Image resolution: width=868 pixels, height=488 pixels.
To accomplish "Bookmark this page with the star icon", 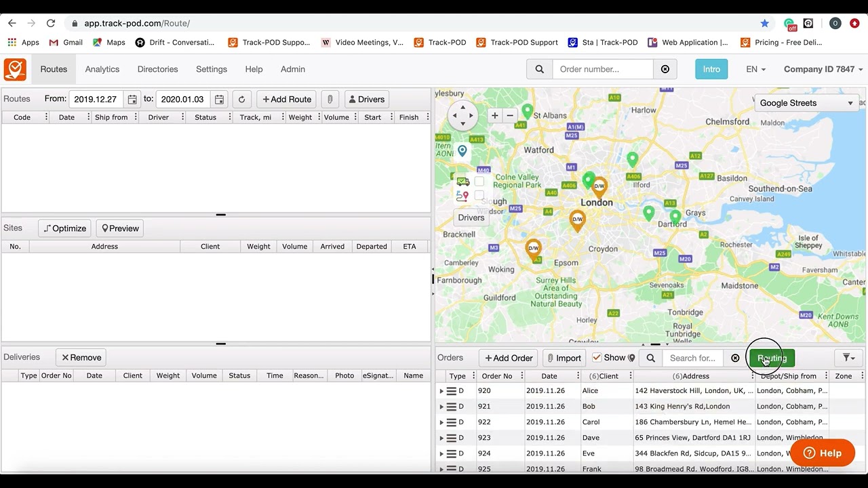I will pyautogui.click(x=765, y=23).
